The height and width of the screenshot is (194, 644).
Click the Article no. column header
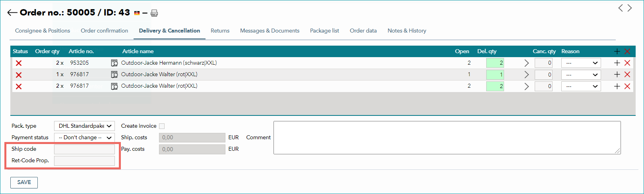point(81,51)
